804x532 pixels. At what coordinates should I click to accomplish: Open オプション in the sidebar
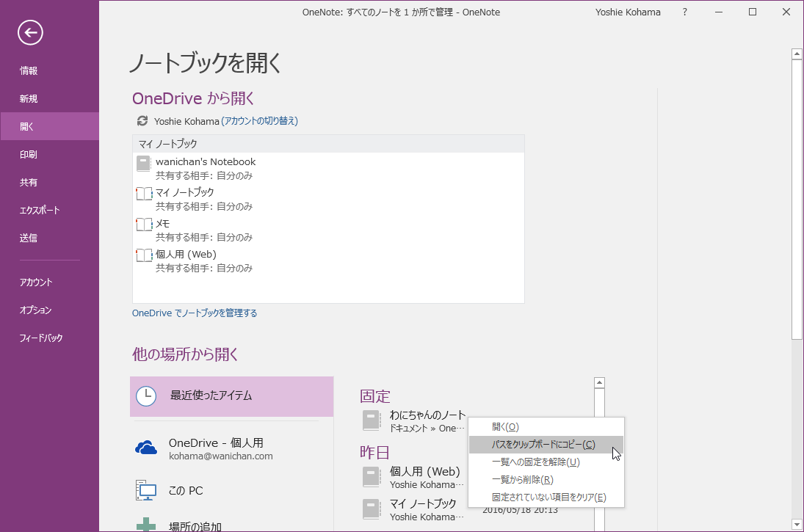pos(50,310)
